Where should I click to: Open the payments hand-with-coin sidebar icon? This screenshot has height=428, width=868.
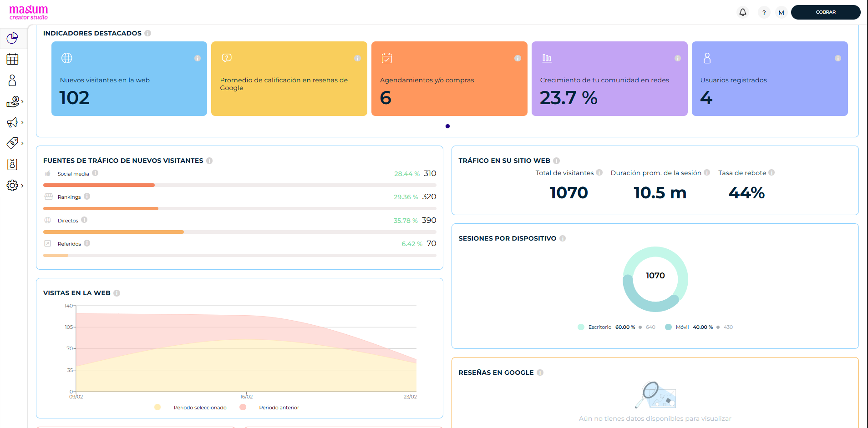13,102
